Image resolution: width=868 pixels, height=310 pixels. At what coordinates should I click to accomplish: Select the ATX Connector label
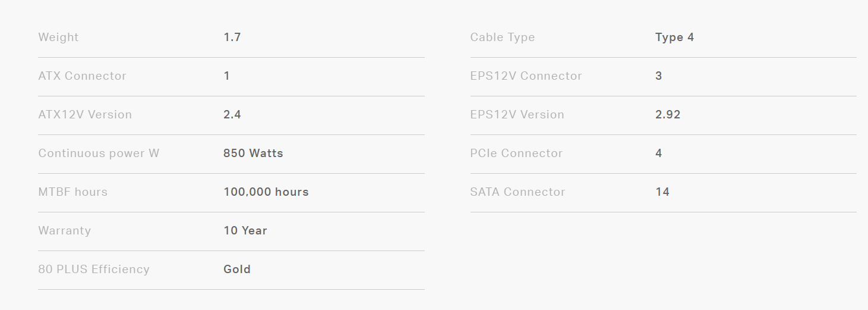[82, 76]
